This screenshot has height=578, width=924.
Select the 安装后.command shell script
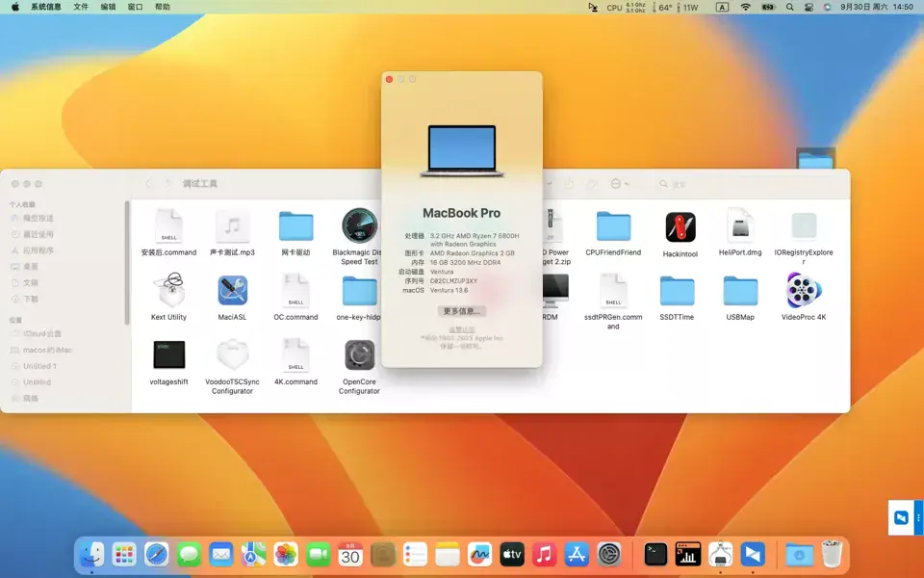(x=169, y=225)
